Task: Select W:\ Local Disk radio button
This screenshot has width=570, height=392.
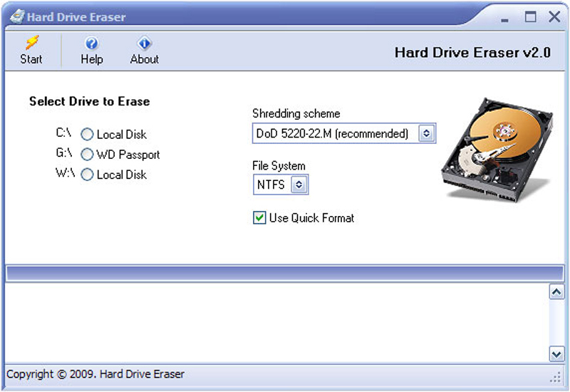Action: pyautogui.click(x=87, y=174)
